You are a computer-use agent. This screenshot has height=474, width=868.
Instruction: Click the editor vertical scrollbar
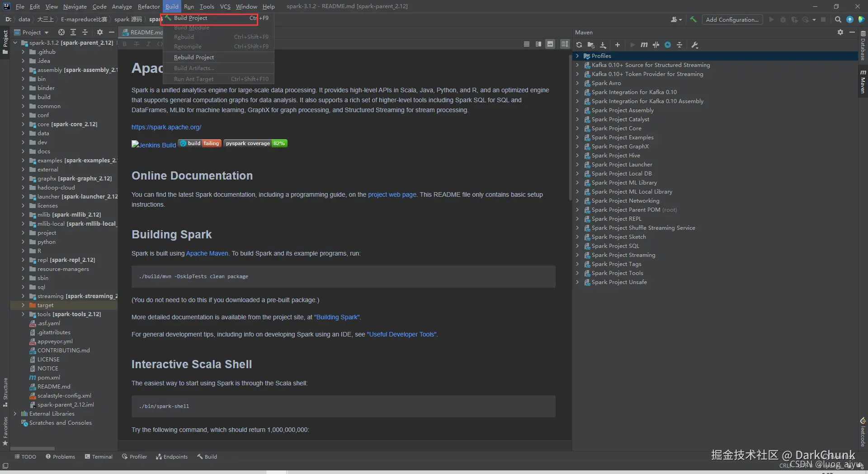pos(570,127)
